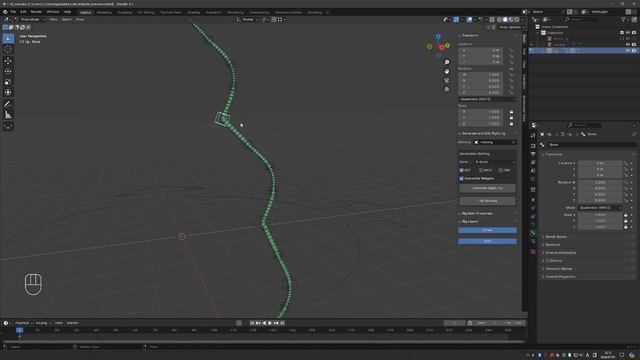Click the Generate Rigify Rig button
Image resolution: width=640 pixels, height=360 pixels.
point(487,188)
